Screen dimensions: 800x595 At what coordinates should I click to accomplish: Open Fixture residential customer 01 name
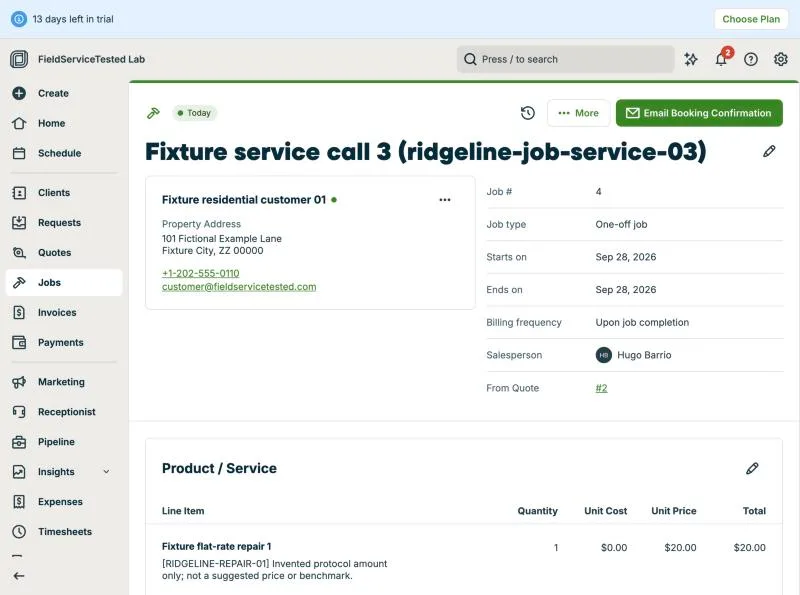point(244,200)
